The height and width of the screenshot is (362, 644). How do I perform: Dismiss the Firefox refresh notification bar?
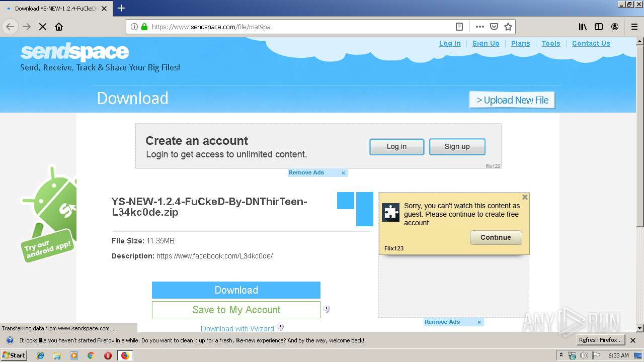(x=633, y=340)
